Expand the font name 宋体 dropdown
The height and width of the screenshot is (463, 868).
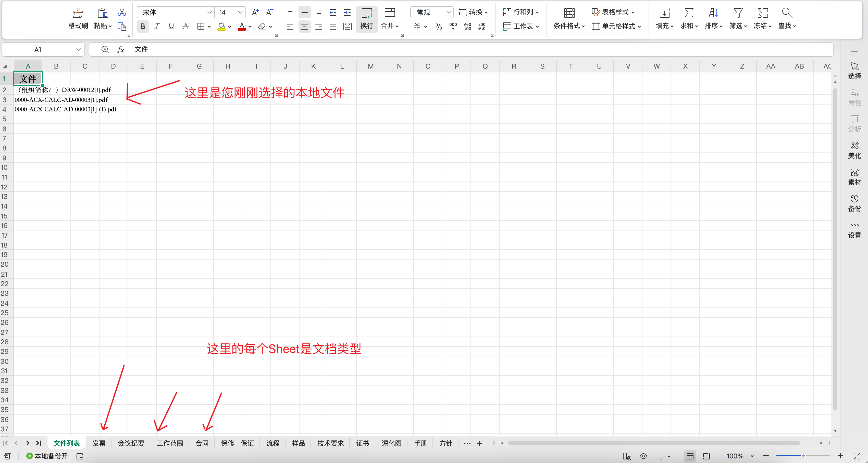[x=209, y=12]
